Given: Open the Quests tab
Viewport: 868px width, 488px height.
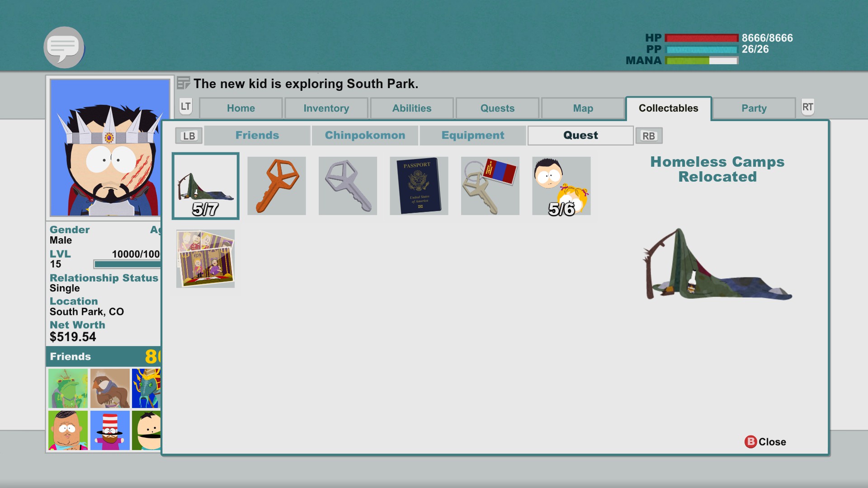Looking at the screenshot, I should [497, 108].
